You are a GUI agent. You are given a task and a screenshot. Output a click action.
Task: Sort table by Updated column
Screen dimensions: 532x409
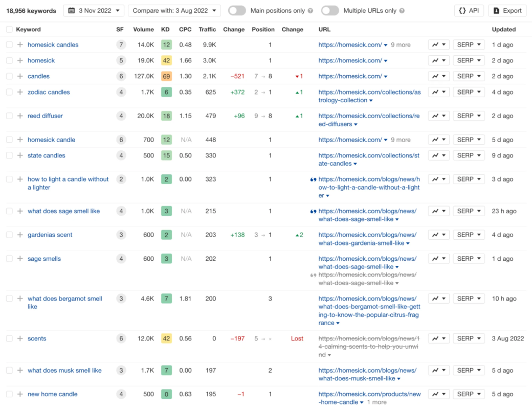[503, 30]
